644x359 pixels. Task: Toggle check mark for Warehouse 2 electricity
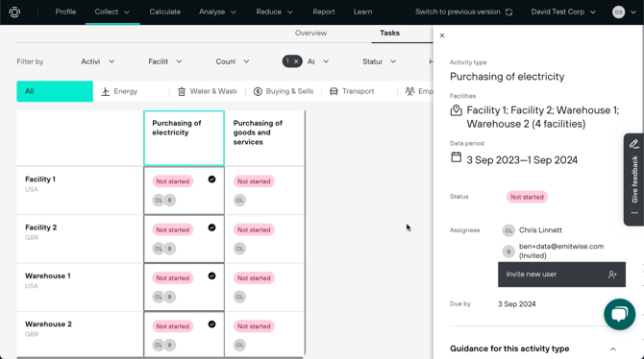click(x=211, y=324)
